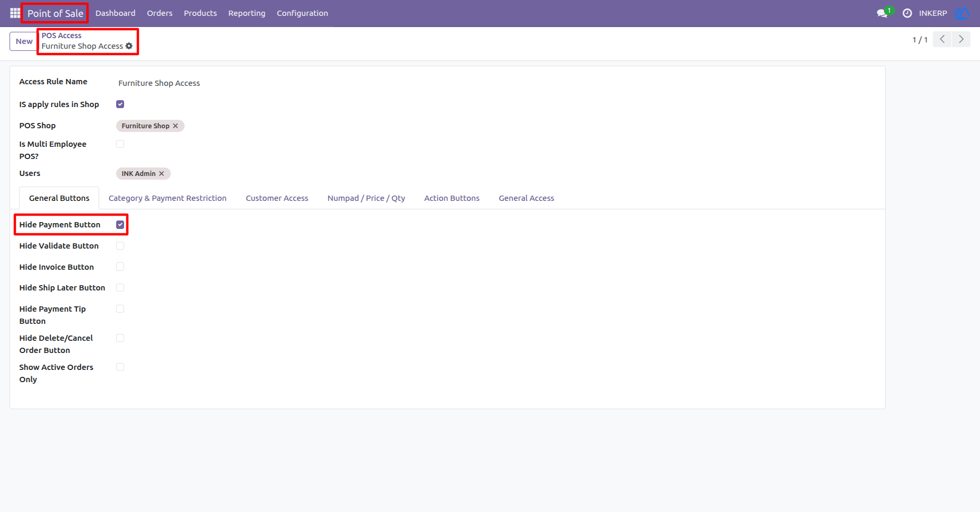Enable Hide Validate Button checkbox
Viewport: 980px width, 512px height.
coord(120,246)
